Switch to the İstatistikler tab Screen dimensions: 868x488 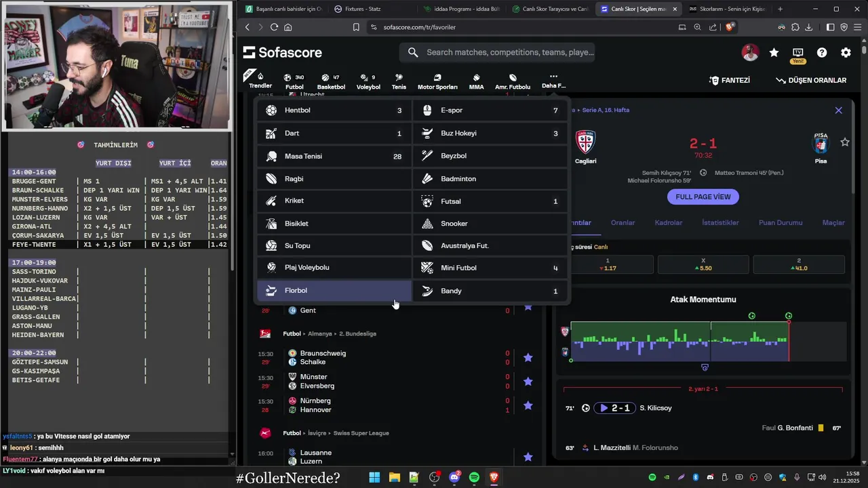[720, 222]
